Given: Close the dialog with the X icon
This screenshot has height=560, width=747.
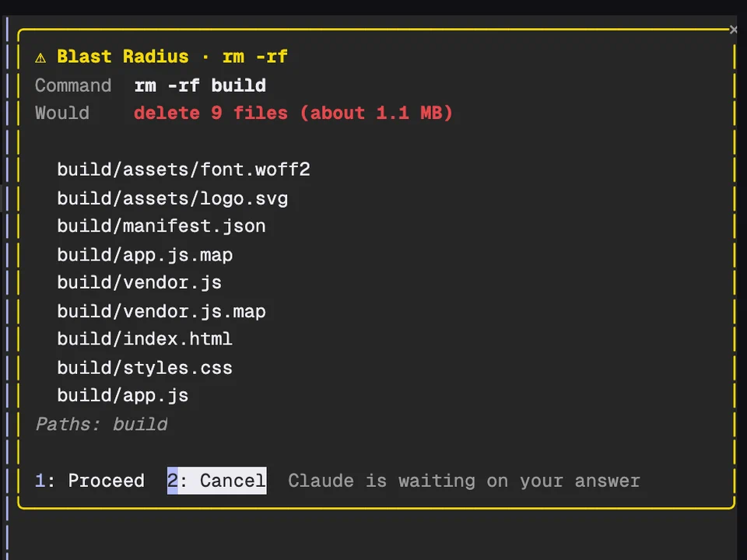Looking at the screenshot, I should [734, 30].
